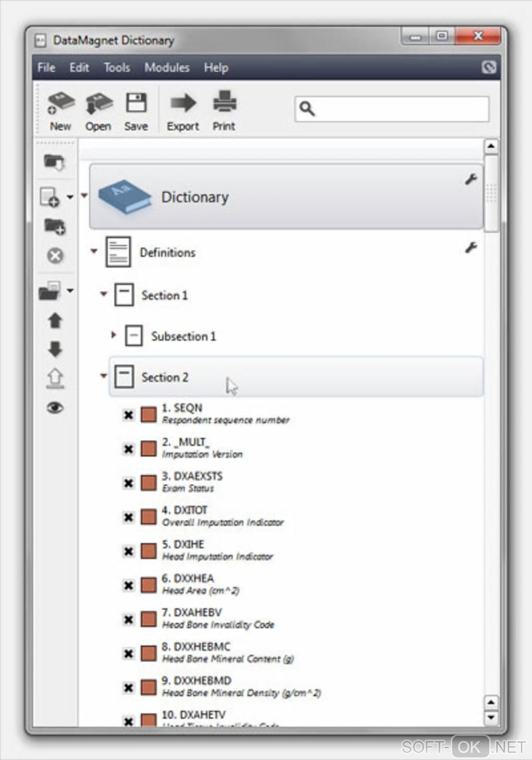This screenshot has height=760, width=532.
Task: Click the orange swatch for 5. DXIHE
Action: click(149, 551)
